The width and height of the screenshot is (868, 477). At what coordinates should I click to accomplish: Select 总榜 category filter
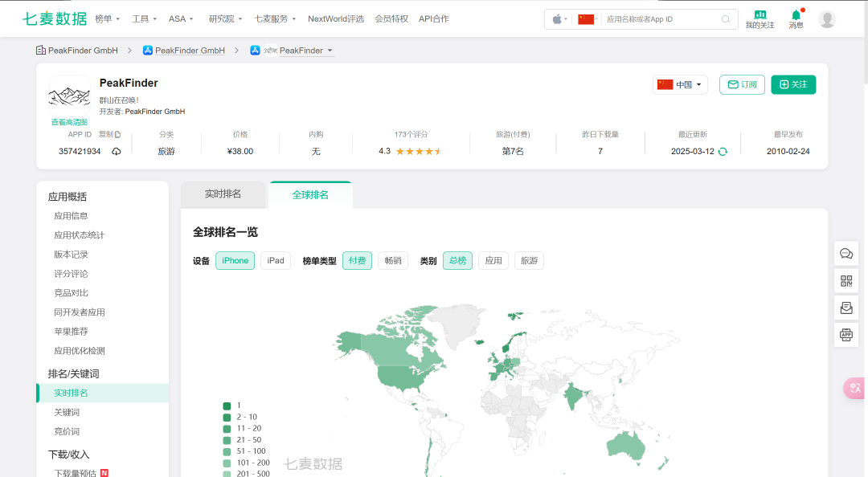point(458,261)
